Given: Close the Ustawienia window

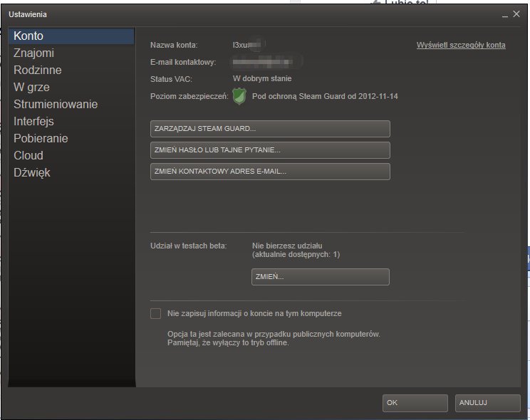Looking at the screenshot, I should (x=516, y=14).
